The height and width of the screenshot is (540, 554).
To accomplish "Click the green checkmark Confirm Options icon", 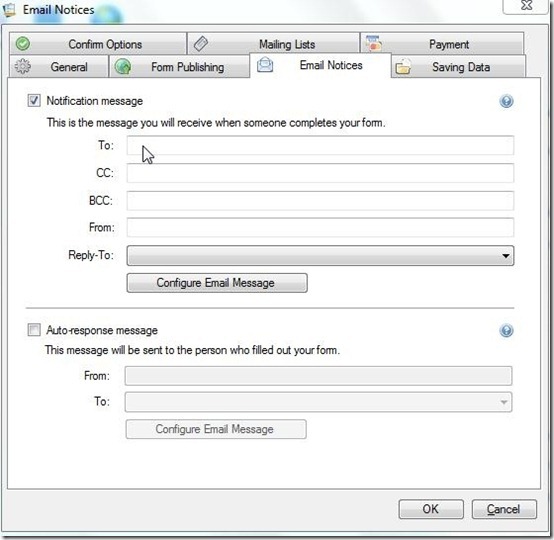I will (x=23, y=44).
